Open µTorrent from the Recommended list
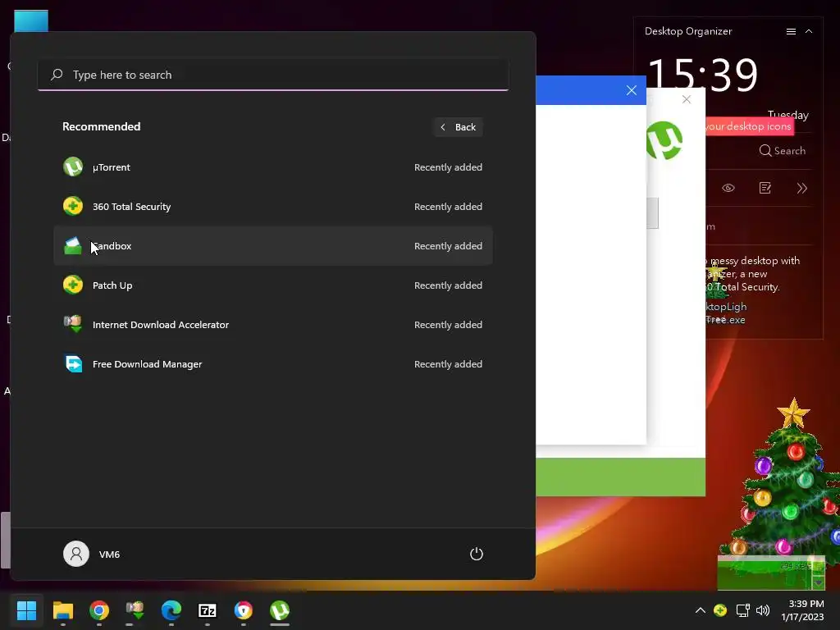840x630 pixels. point(272,167)
